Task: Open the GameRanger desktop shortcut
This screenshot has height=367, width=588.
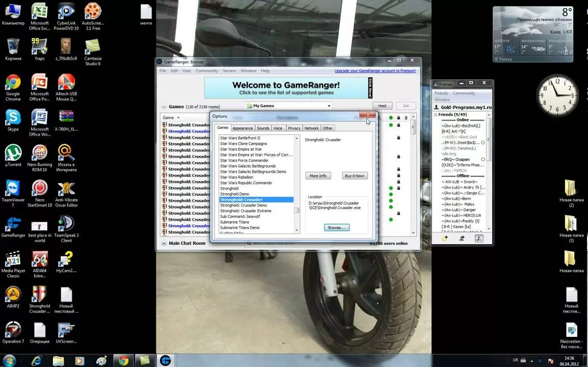Action: tap(13, 227)
